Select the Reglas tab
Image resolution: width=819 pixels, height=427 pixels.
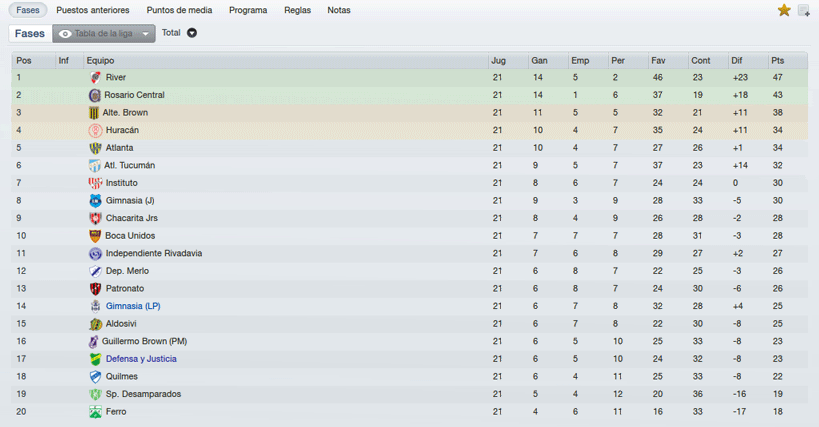coord(297,10)
